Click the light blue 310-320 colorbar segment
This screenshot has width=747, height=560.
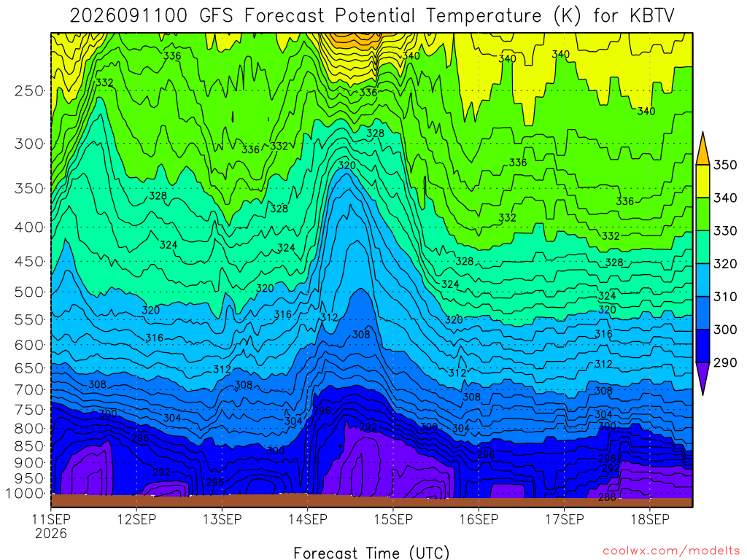point(703,280)
